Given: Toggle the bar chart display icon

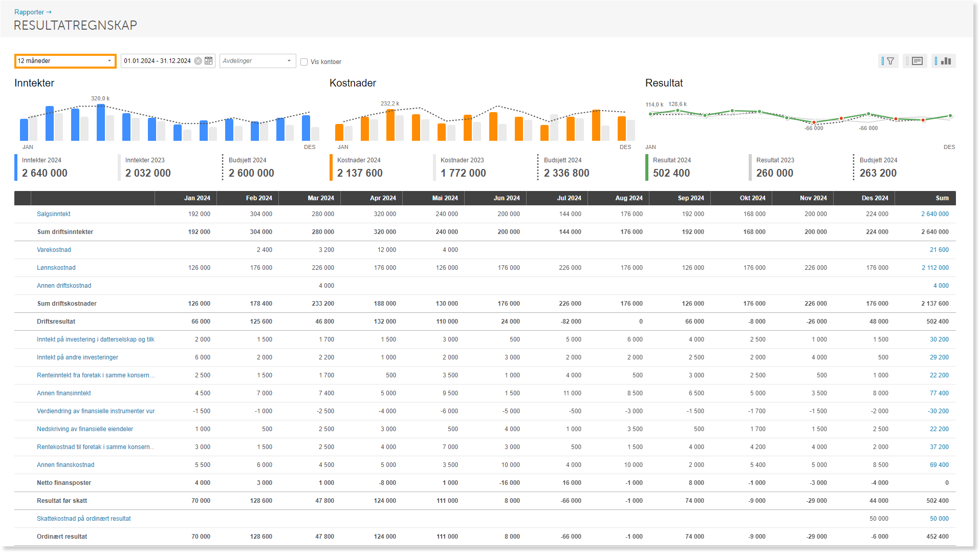Looking at the screenshot, I should pos(944,61).
